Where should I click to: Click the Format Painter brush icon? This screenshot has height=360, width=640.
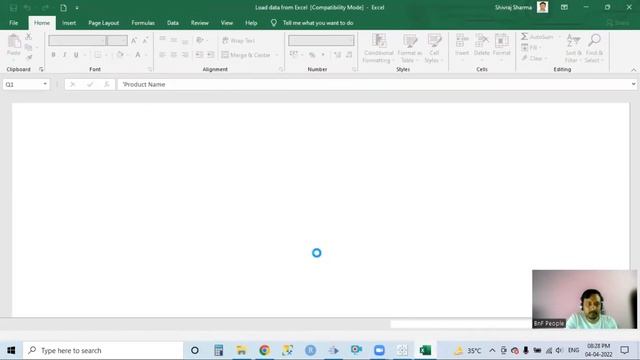coord(29,58)
